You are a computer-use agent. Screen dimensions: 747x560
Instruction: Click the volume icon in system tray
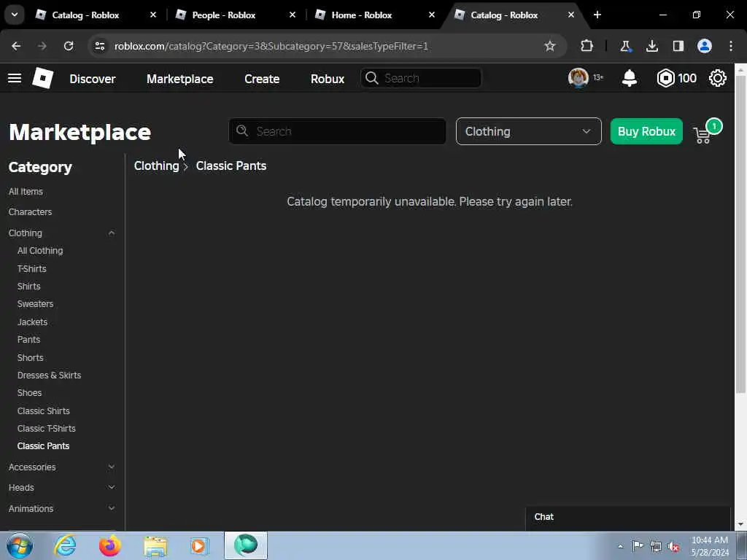point(673,547)
